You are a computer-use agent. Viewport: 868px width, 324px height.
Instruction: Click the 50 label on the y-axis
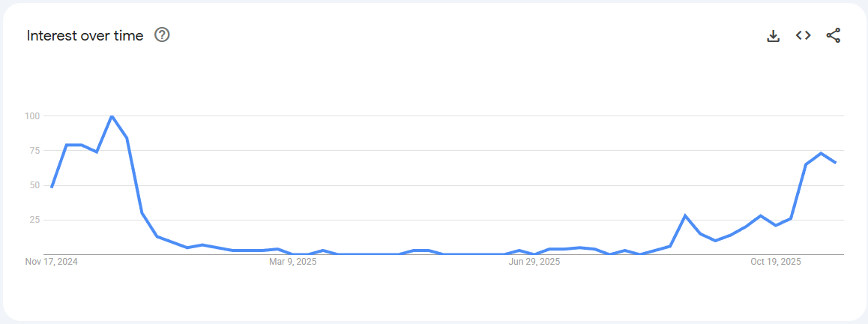click(34, 185)
